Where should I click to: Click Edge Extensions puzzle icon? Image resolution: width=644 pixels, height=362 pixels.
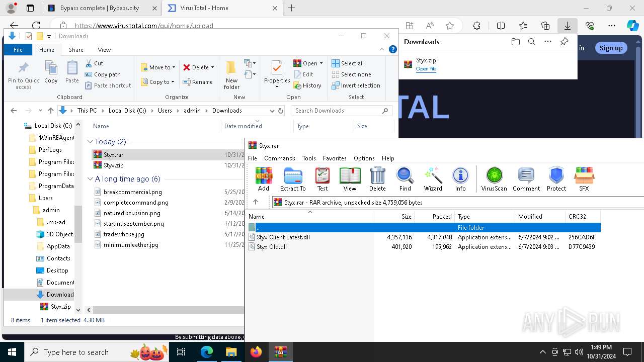476,26
